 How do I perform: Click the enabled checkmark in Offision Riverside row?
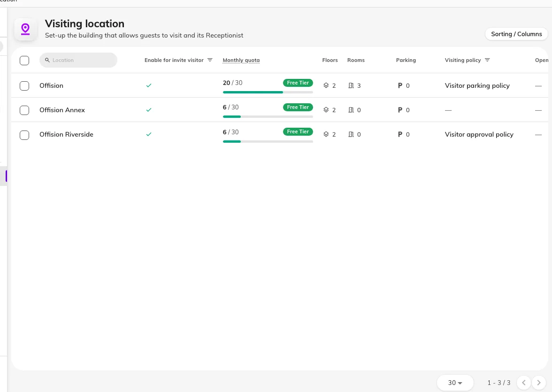click(x=149, y=134)
